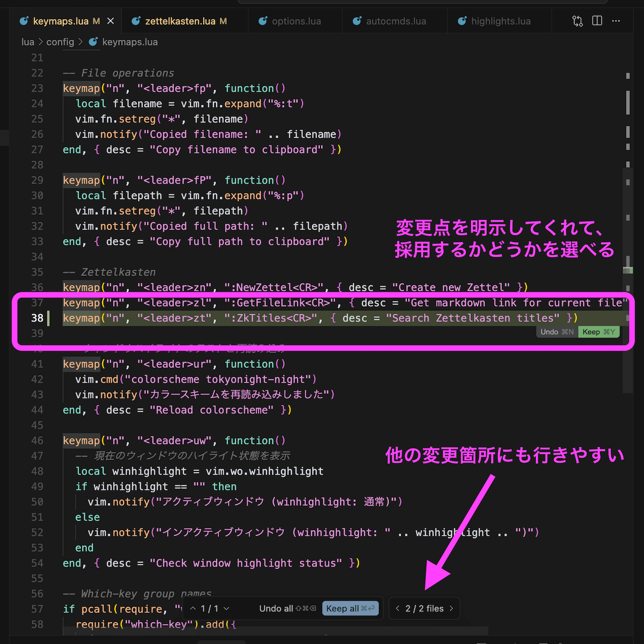
Task: Go to the previous changed file
Action: [397, 609]
